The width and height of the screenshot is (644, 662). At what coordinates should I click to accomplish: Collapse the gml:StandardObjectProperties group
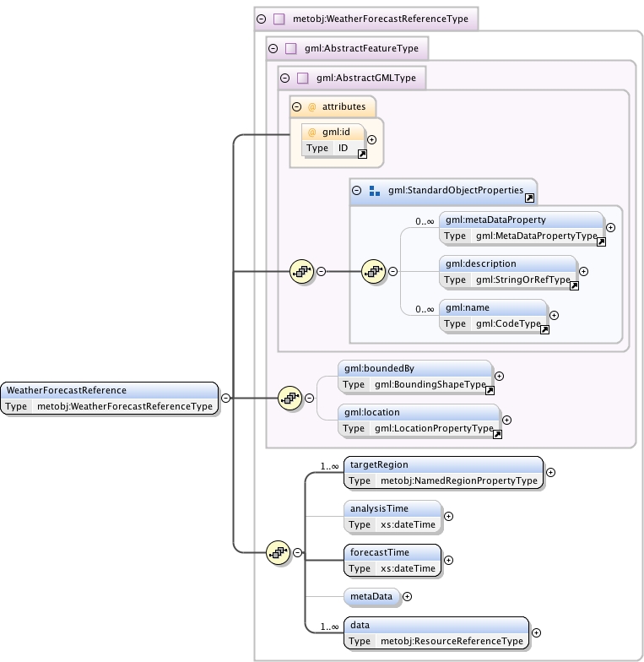pyautogui.click(x=356, y=191)
